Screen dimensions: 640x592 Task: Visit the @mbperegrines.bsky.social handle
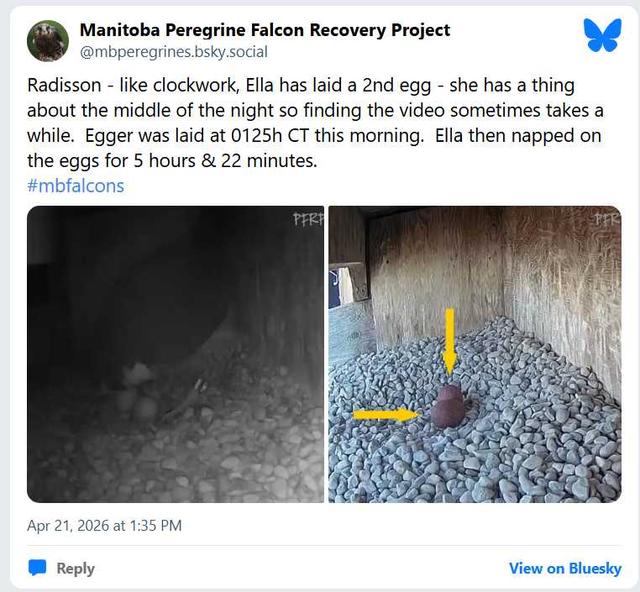174,52
